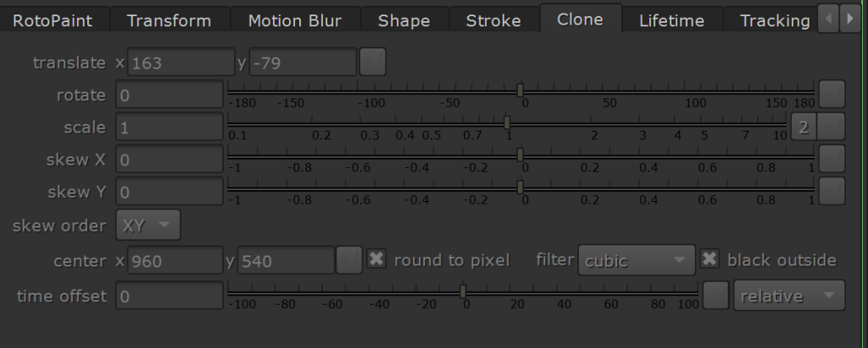Open the relative time offset dropdown
Viewport: 868px width, 348px height.
tap(789, 295)
